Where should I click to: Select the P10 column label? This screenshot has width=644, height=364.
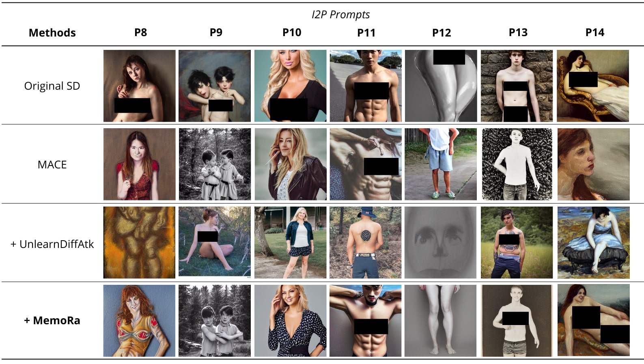pos(292,32)
